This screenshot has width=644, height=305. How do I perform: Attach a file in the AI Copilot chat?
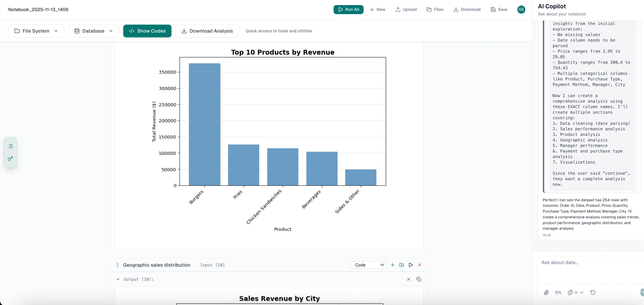click(x=547, y=293)
